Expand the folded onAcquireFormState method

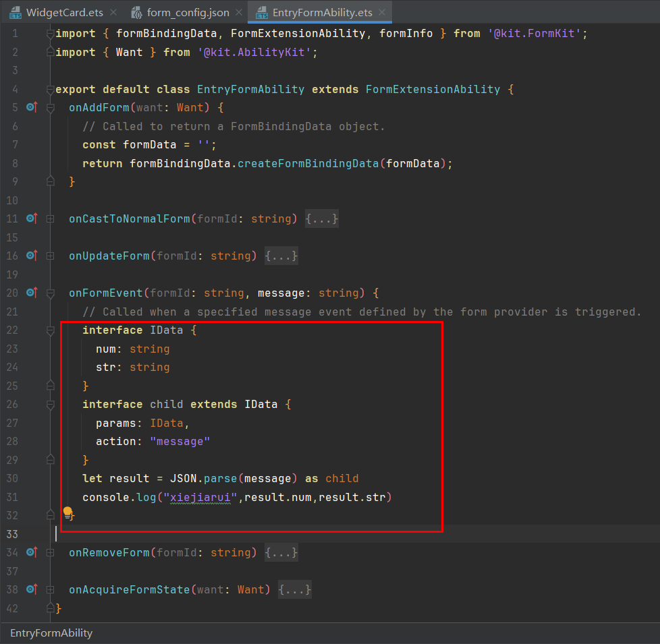50,589
